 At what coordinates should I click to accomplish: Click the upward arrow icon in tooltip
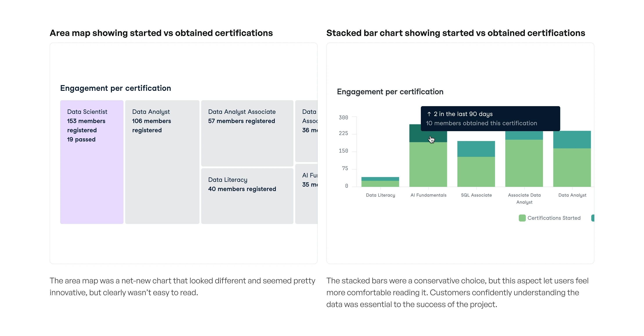coord(429,114)
